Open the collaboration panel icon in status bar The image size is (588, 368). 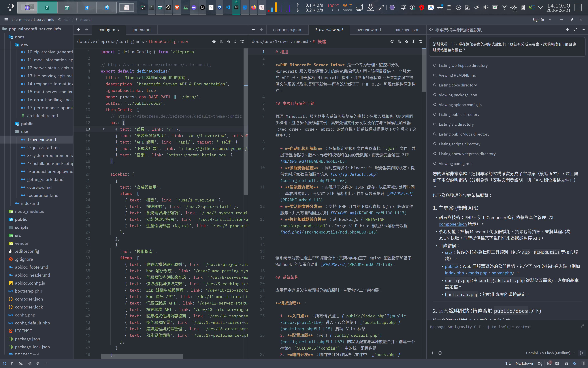pos(21,363)
